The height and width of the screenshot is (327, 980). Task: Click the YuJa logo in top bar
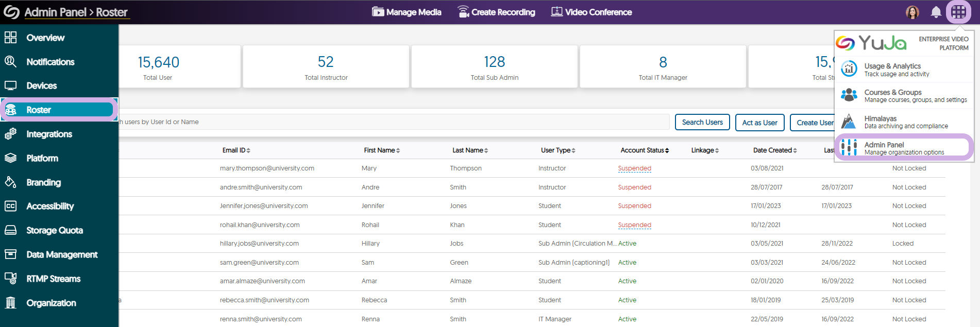(x=11, y=12)
